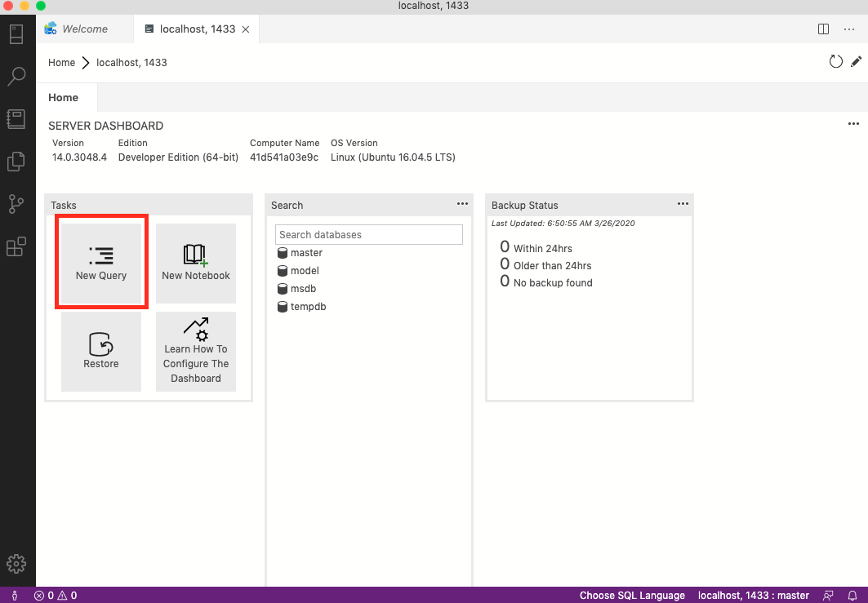Open the Extensions view
The width and height of the screenshot is (868, 603).
pos(17,246)
